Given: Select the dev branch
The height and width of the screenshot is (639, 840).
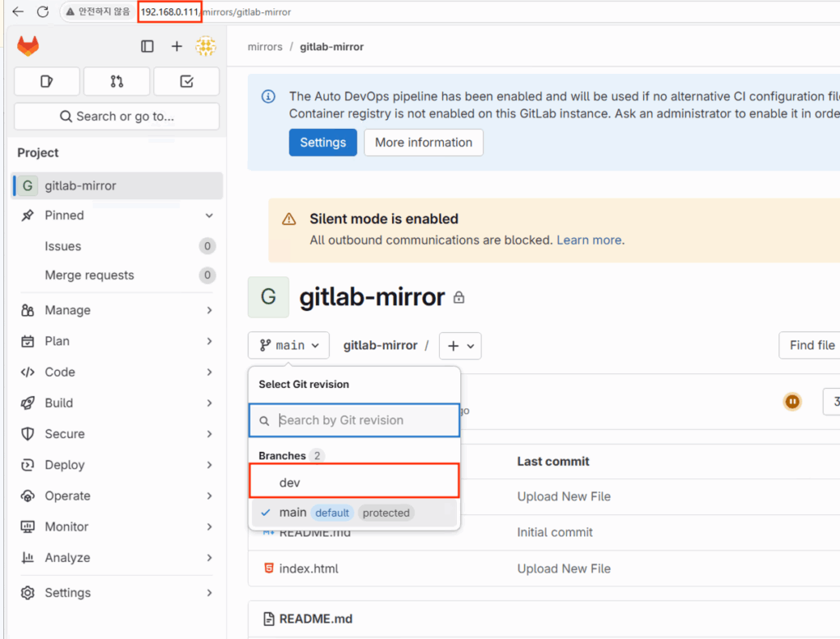Looking at the screenshot, I should click(x=354, y=482).
